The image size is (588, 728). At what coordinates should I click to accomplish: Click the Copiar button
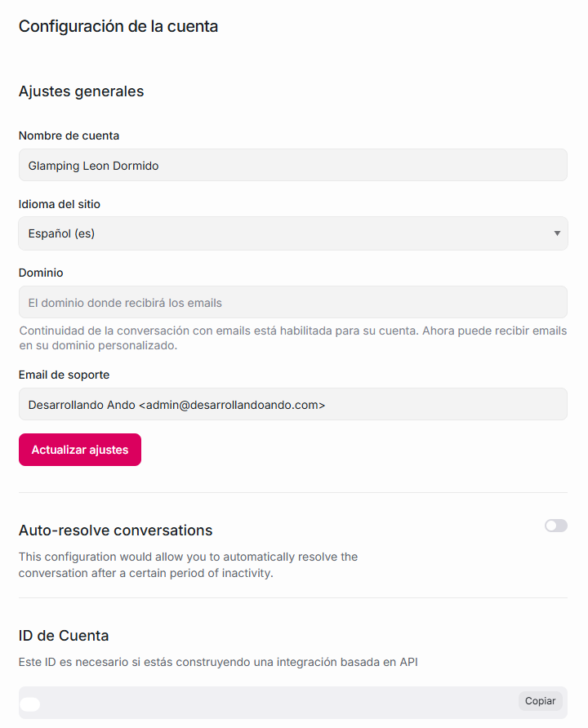coord(540,701)
